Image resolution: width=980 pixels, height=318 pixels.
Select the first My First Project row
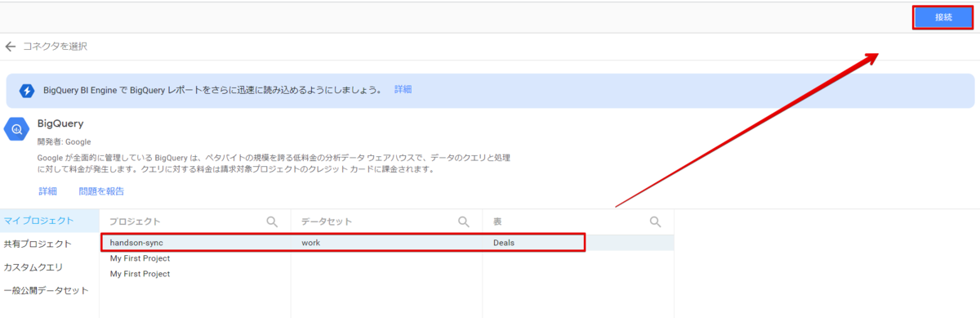(195, 258)
